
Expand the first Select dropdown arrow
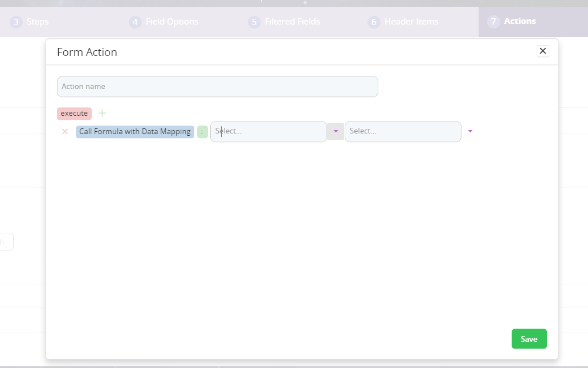(335, 131)
